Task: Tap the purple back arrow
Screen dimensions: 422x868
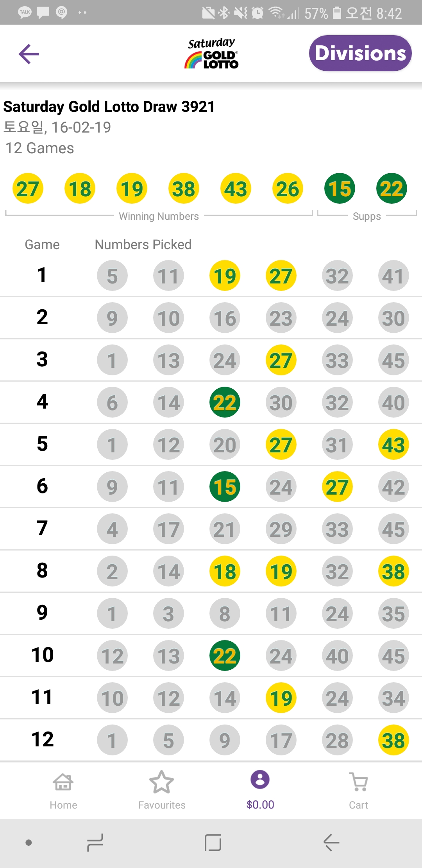Action: pyautogui.click(x=29, y=54)
